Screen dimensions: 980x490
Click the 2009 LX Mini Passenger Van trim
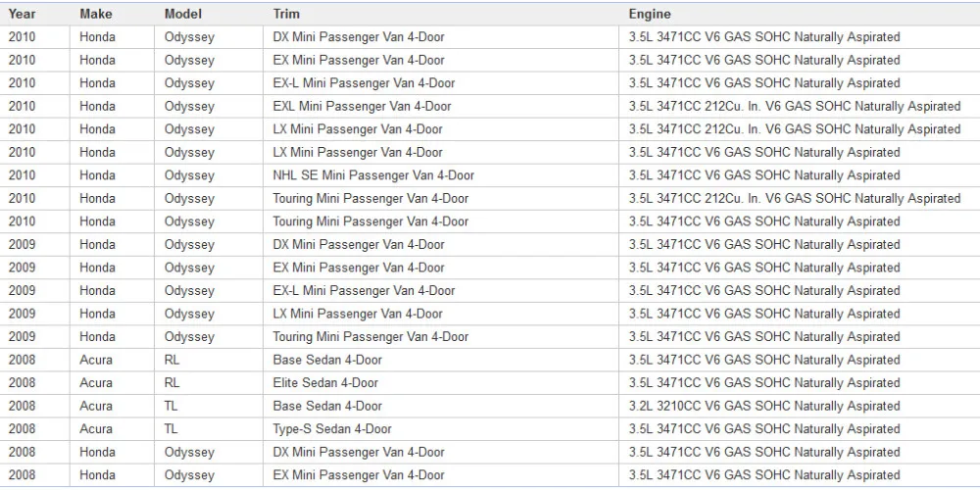pyautogui.click(x=358, y=314)
